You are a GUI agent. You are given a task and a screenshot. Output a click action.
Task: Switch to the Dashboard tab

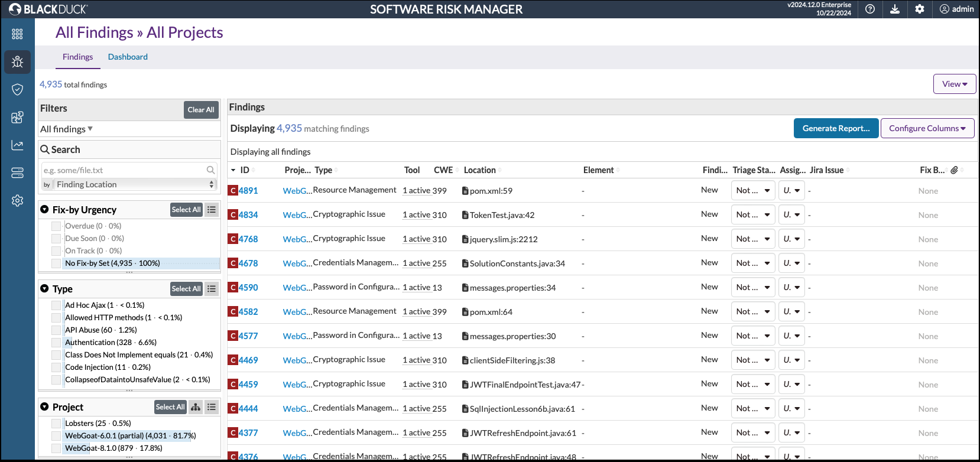(128, 57)
